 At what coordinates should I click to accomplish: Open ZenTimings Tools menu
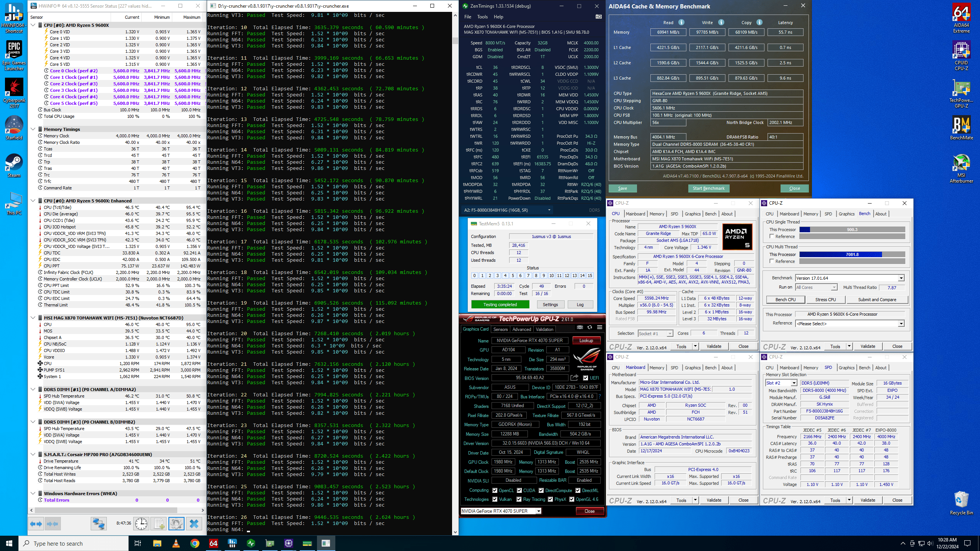pyautogui.click(x=482, y=17)
